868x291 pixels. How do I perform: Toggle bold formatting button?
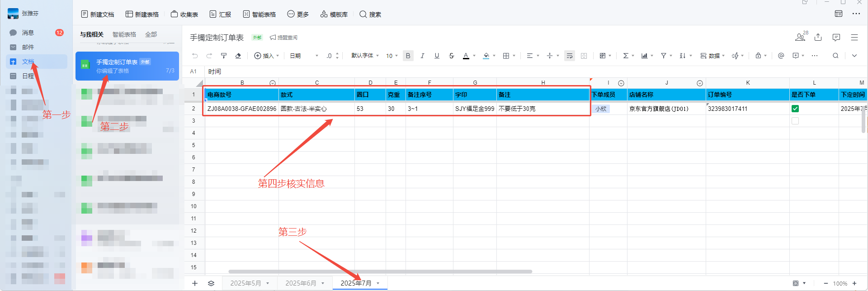(x=408, y=56)
